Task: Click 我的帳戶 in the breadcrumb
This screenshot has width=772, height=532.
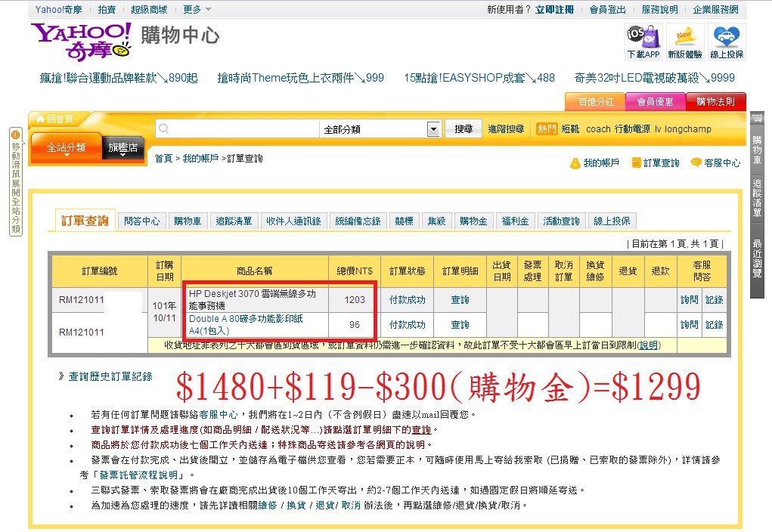Action: tap(200, 159)
